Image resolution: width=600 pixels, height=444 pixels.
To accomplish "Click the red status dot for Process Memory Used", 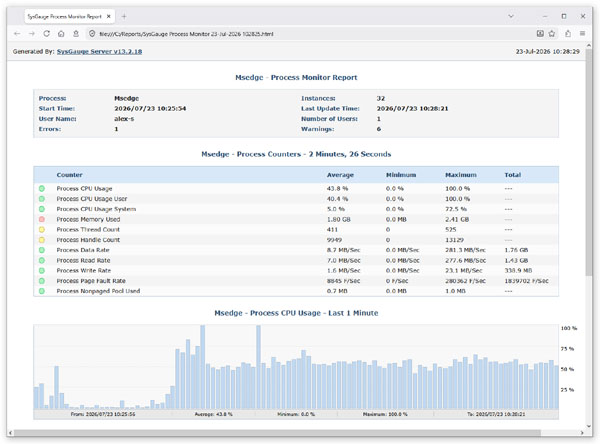I will coord(42,219).
